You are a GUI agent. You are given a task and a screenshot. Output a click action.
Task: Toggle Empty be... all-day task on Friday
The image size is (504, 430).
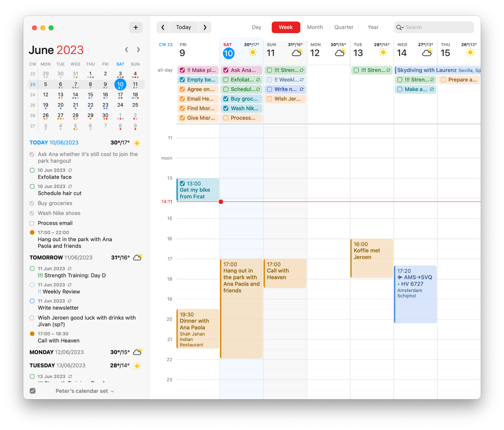pos(182,80)
